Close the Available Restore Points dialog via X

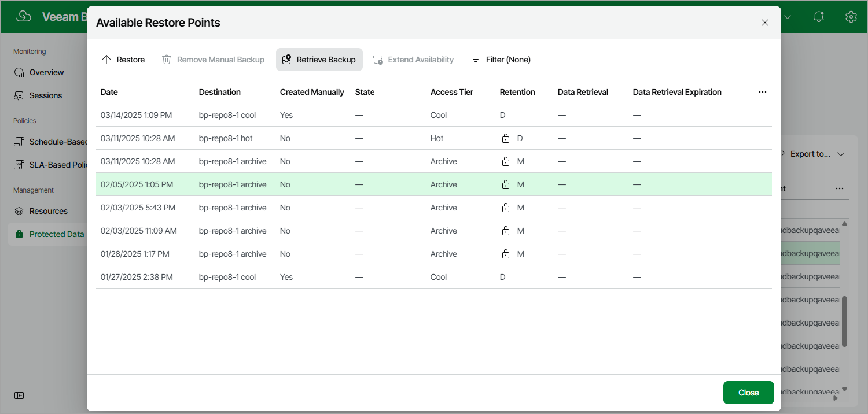(x=765, y=23)
